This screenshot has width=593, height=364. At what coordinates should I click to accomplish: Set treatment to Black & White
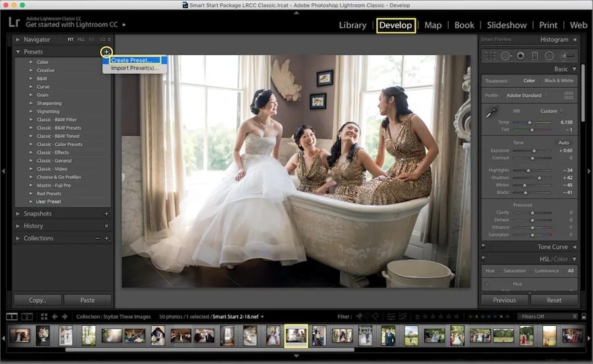pyautogui.click(x=559, y=80)
